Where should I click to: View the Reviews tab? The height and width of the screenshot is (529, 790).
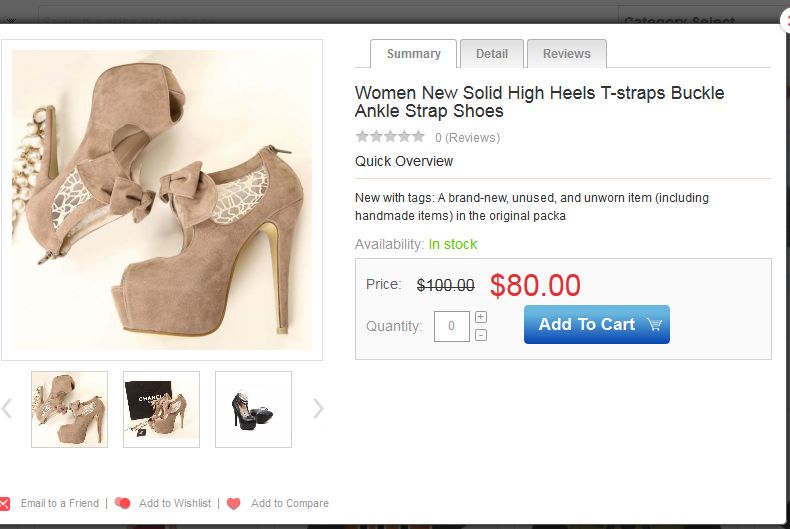pyautogui.click(x=566, y=54)
